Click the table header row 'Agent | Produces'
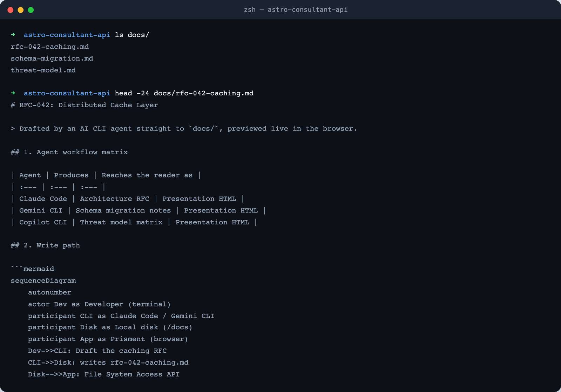Screen dimensions: 561x392 (106, 175)
